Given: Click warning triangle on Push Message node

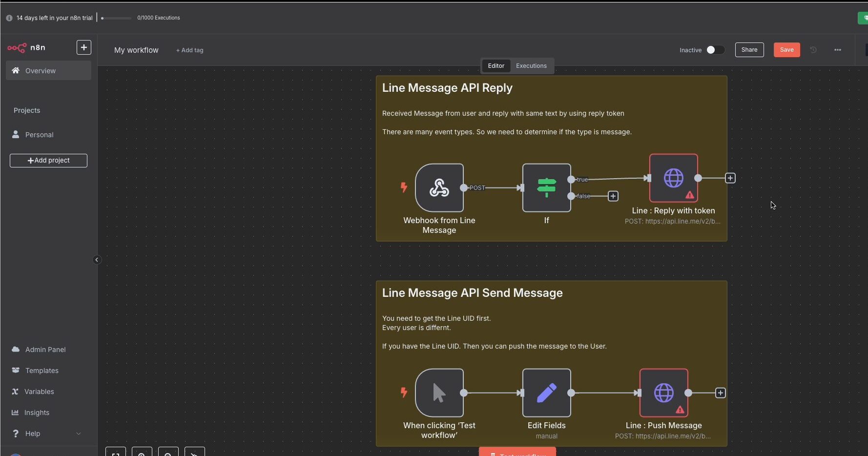Looking at the screenshot, I should (680, 410).
